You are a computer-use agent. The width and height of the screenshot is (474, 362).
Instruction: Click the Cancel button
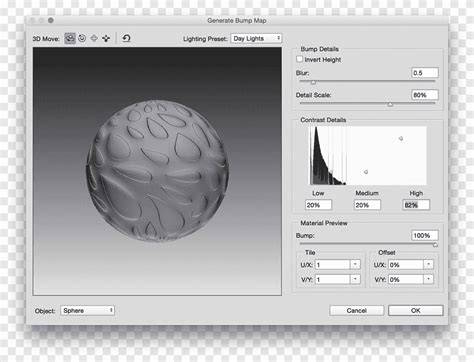coord(356,311)
